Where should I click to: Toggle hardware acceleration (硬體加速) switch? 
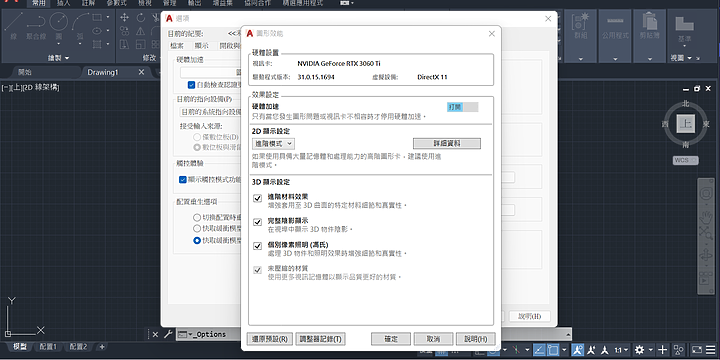click(x=462, y=107)
